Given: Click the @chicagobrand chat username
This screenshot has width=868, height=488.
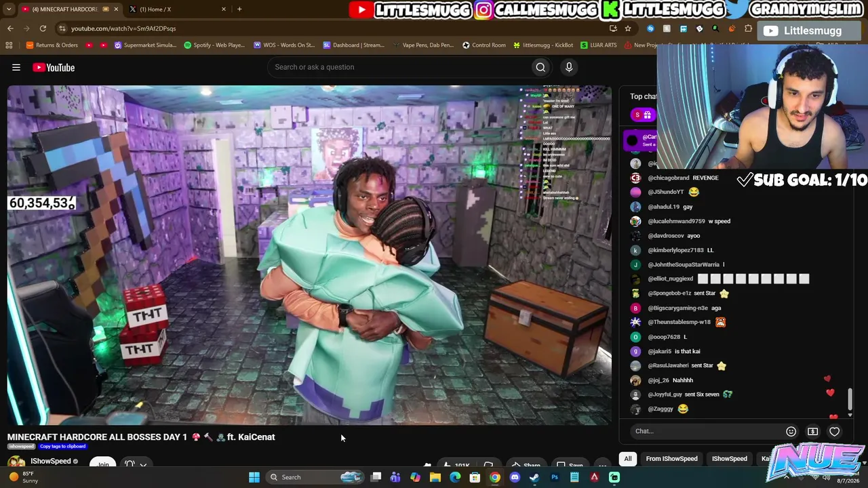Looking at the screenshot, I should tap(668, 178).
